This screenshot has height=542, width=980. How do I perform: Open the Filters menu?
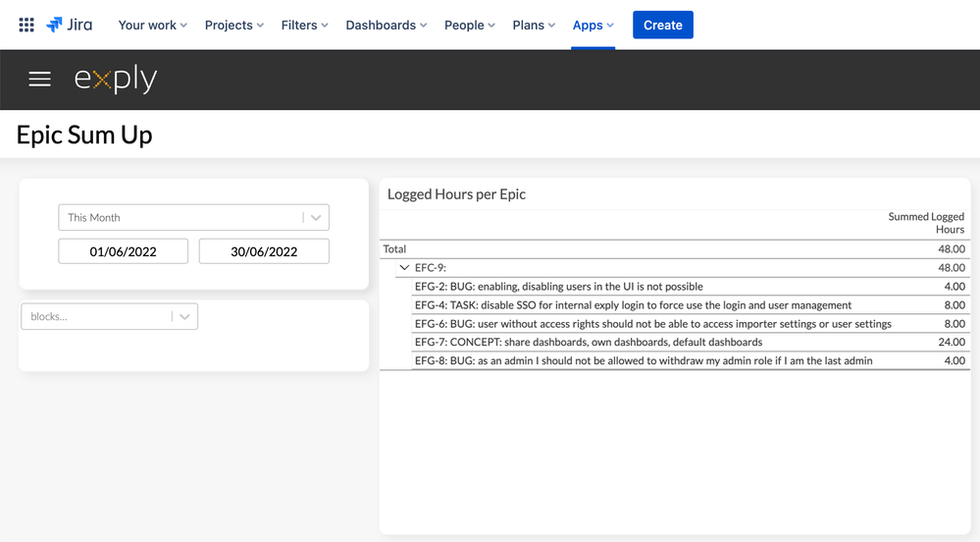(304, 25)
